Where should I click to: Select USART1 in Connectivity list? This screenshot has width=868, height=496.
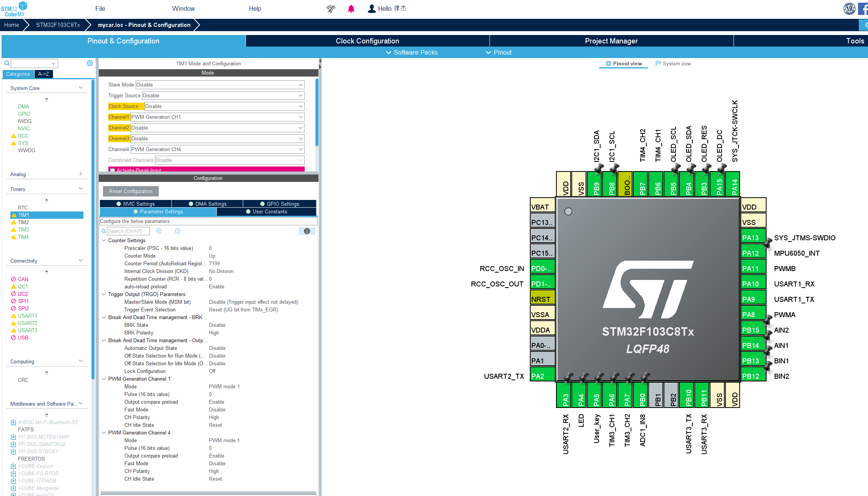(x=28, y=316)
